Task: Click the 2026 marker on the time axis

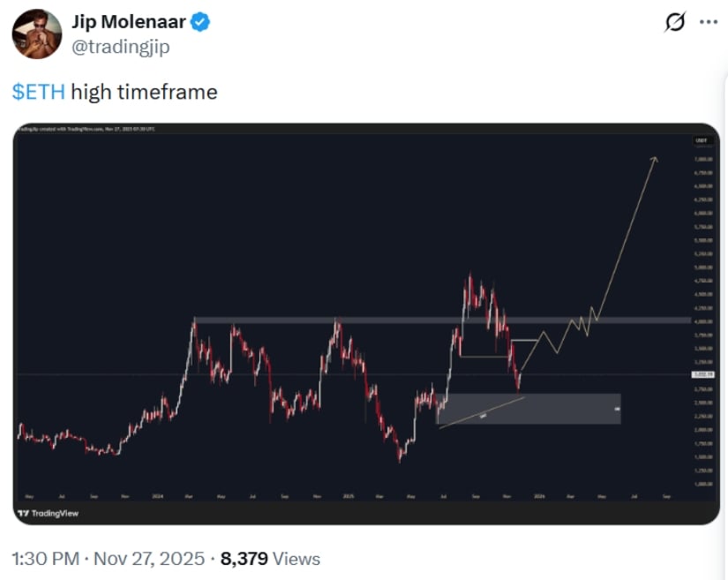Action: [540, 496]
